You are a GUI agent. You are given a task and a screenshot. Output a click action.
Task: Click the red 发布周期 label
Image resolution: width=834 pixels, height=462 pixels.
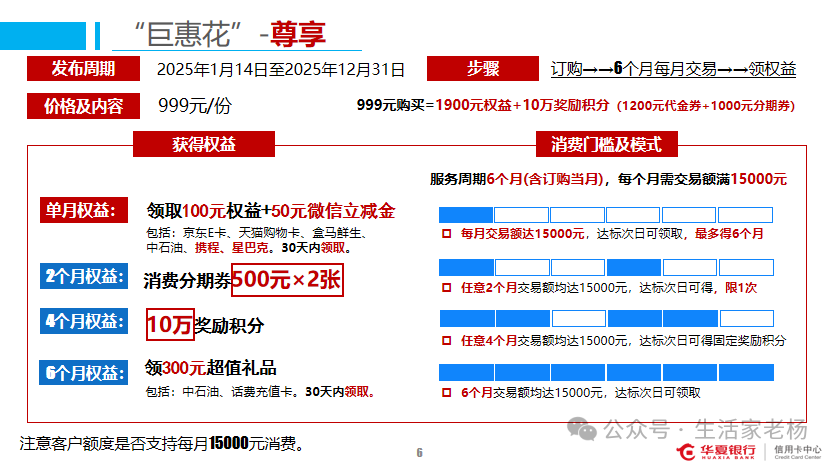coord(84,69)
